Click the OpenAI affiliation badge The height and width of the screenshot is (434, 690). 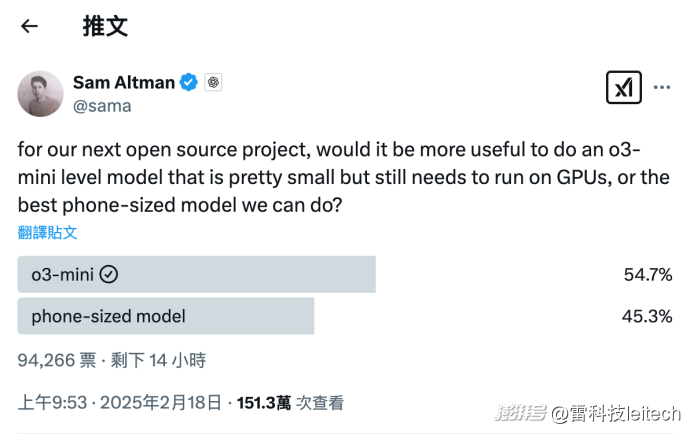(x=213, y=82)
